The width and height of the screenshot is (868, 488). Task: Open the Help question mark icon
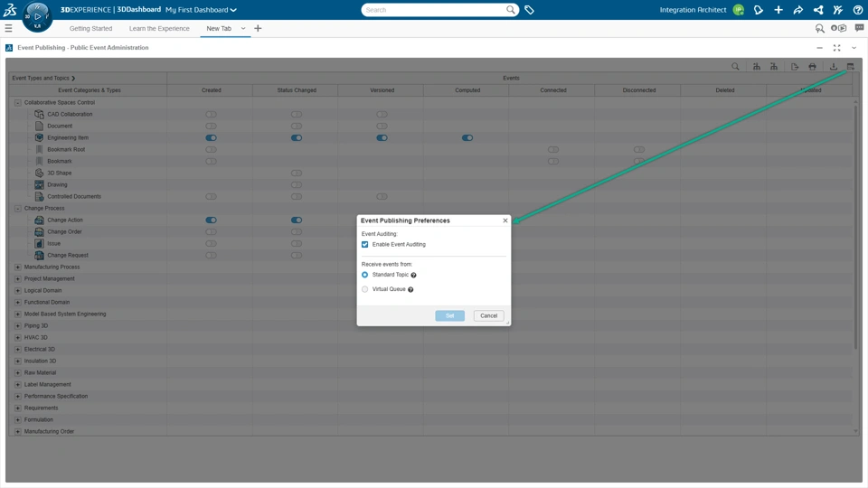coord(858,10)
